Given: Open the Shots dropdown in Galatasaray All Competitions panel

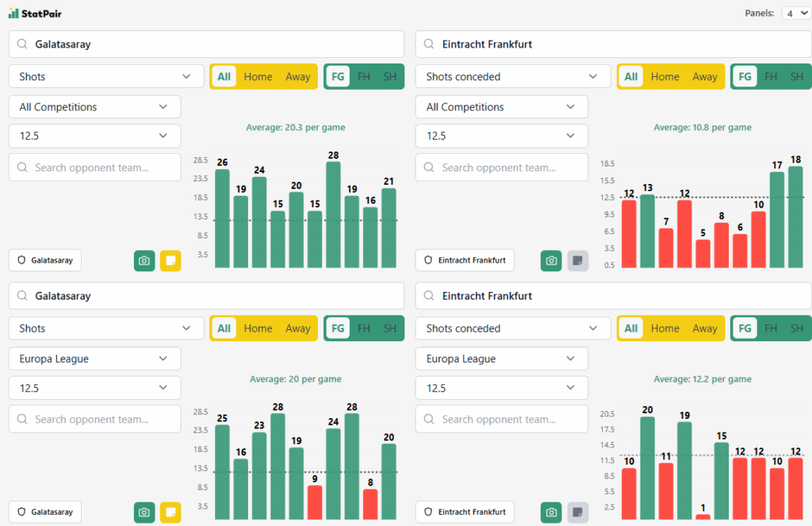Looking at the screenshot, I should pos(106,77).
